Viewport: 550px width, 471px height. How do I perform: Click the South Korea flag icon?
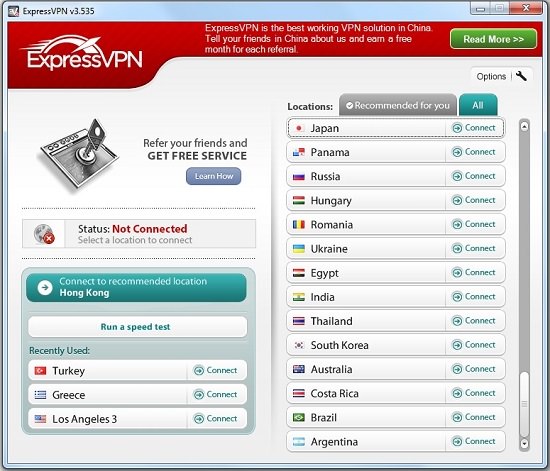tap(299, 345)
